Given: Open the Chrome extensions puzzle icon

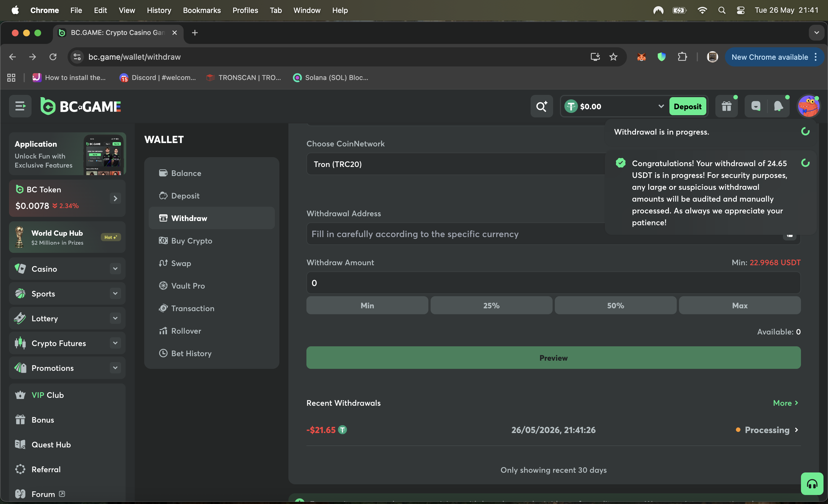Looking at the screenshot, I should click(682, 57).
